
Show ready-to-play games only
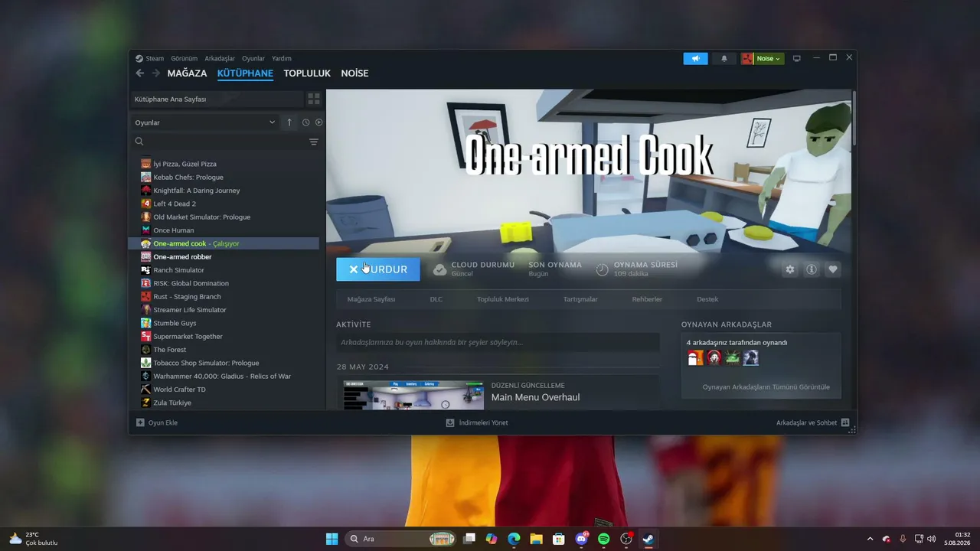click(318, 122)
